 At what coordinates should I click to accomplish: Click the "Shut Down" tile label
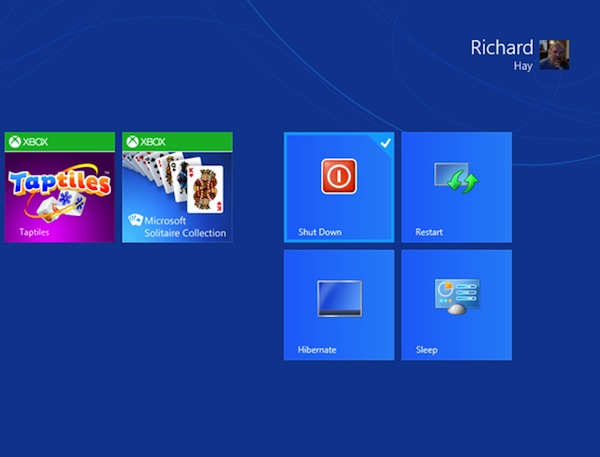tap(320, 232)
